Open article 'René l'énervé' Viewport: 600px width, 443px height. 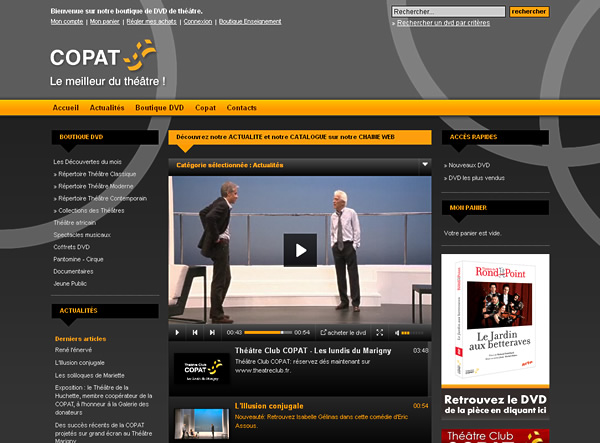[73, 350]
